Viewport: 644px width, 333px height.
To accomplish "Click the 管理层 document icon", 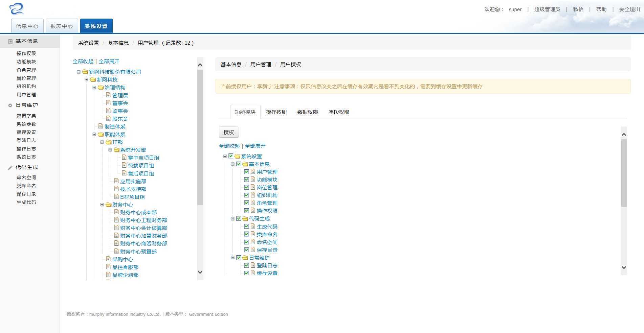I will tap(109, 95).
